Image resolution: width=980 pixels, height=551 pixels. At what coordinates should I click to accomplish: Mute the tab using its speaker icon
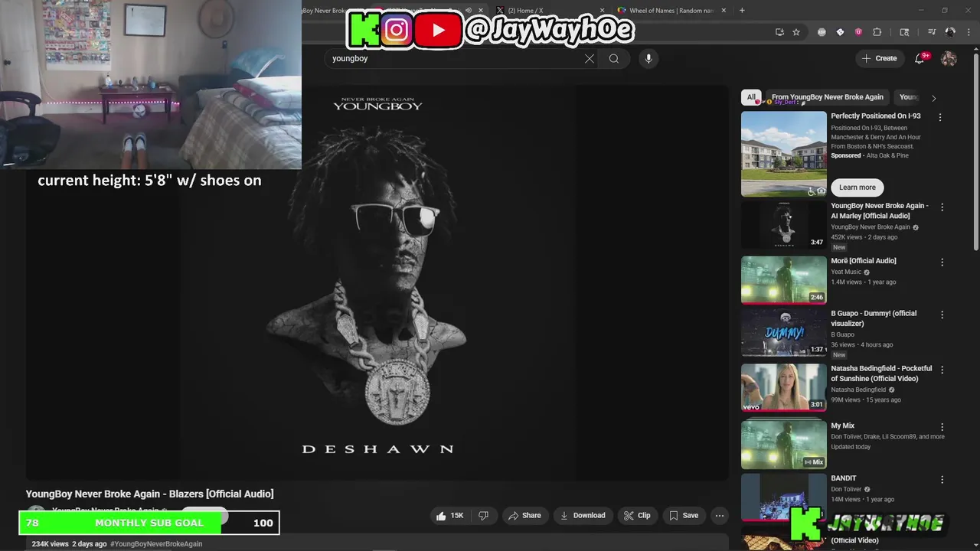click(469, 11)
